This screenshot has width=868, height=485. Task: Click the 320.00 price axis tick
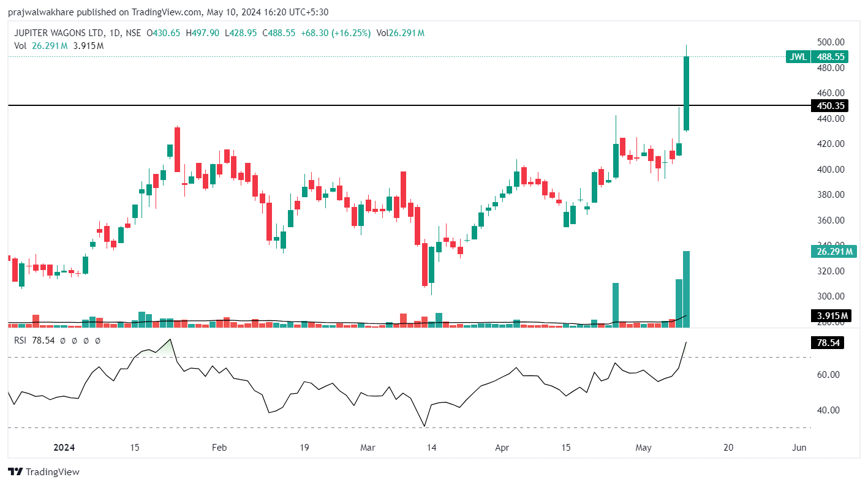click(831, 271)
